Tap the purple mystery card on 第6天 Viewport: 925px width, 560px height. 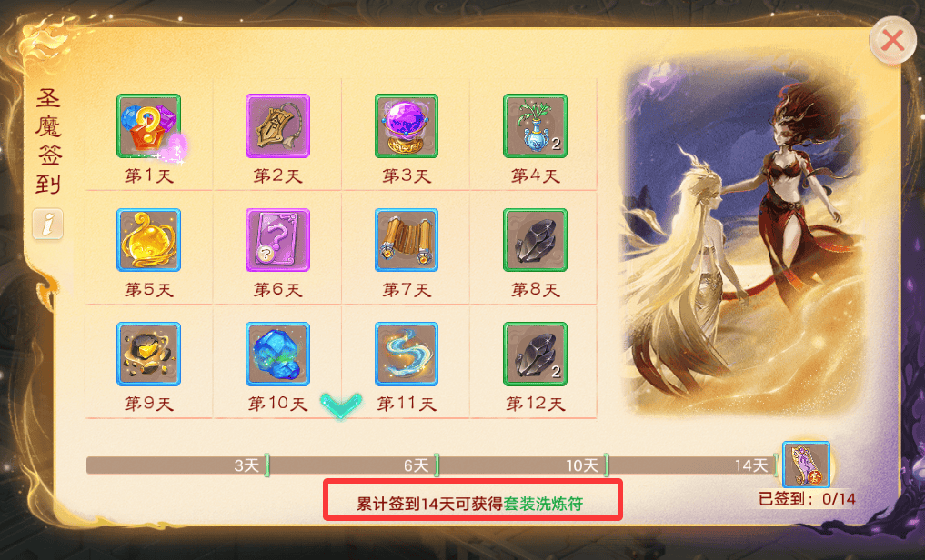click(277, 240)
